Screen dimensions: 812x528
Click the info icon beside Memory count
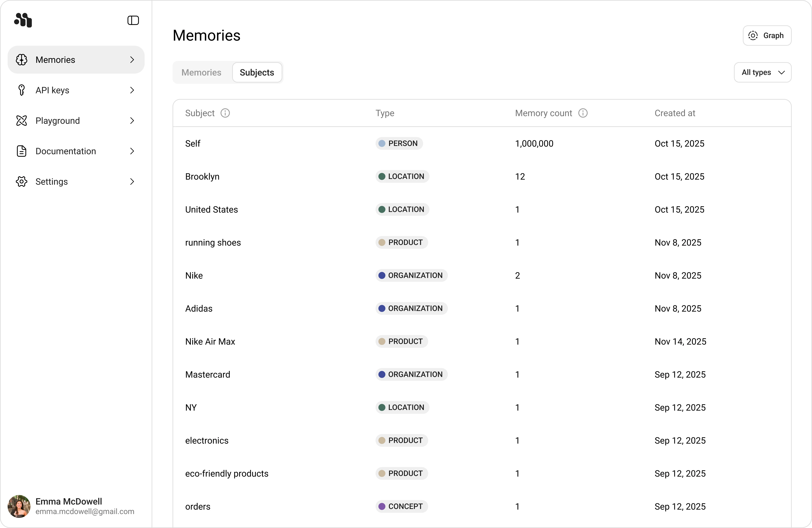coord(583,113)
